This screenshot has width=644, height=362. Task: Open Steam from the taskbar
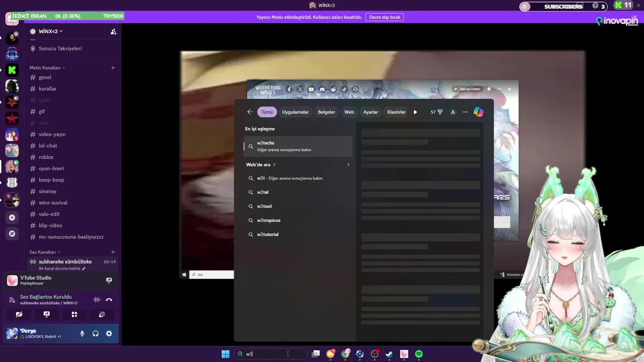(389, 354)
